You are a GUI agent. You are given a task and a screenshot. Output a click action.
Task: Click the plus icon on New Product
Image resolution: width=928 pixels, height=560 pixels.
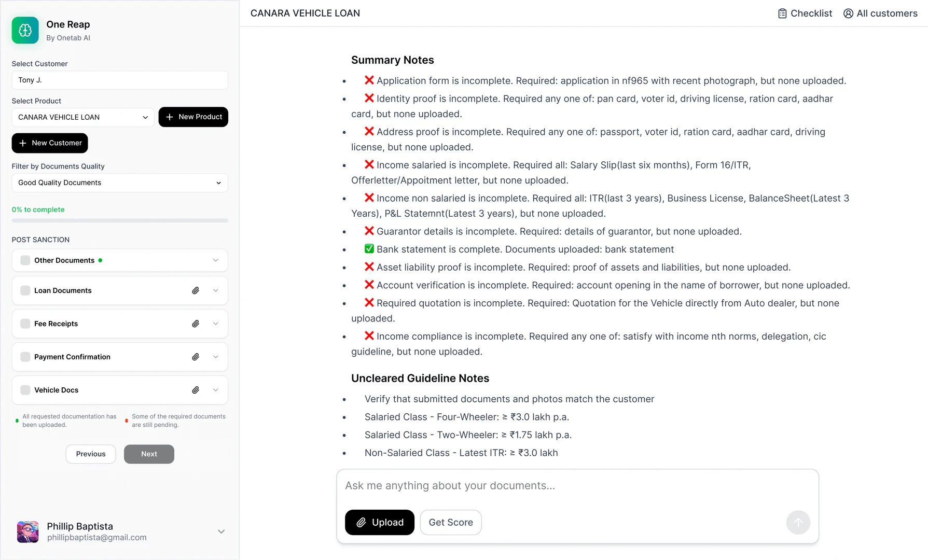tap(169, 117)
